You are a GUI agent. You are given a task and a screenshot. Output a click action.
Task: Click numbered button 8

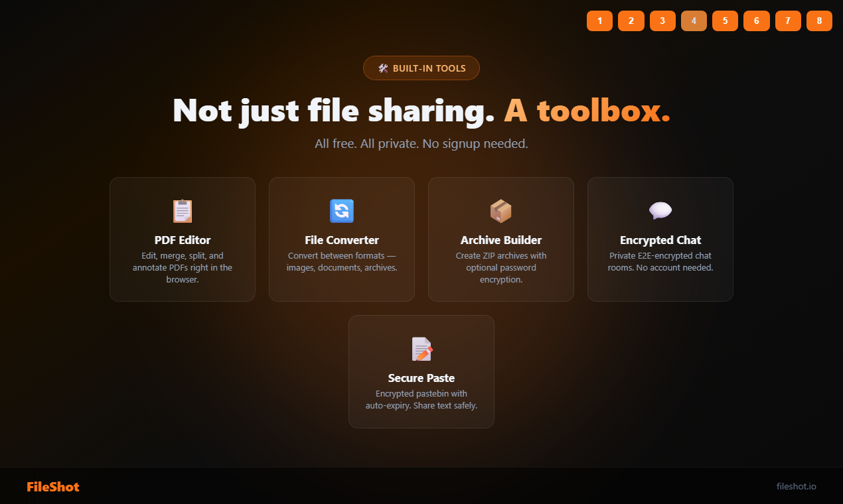[819, 21]
